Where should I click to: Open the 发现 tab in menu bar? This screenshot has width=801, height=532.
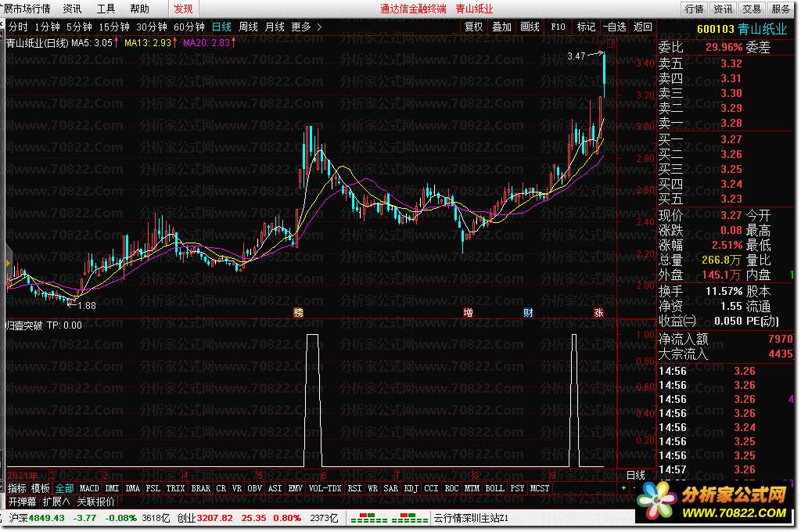click(183, 9)
